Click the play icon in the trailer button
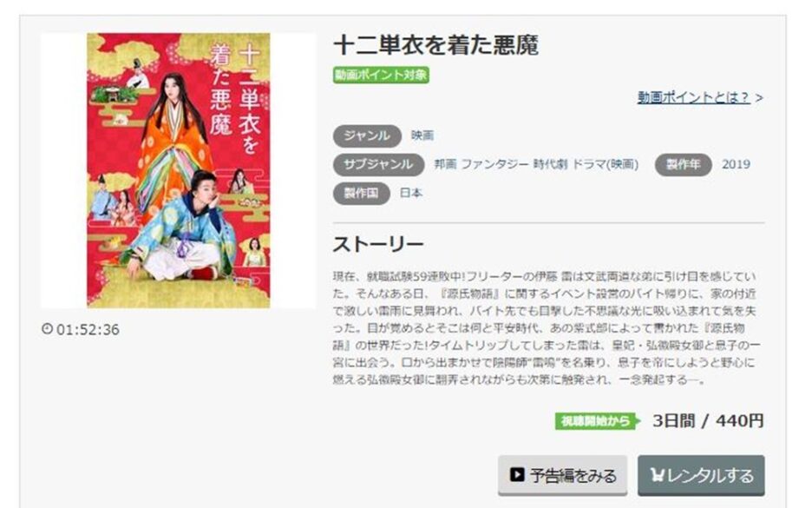The height and width of the screenshot is (508, 812). pyautogui.click(x=516, y=475)
